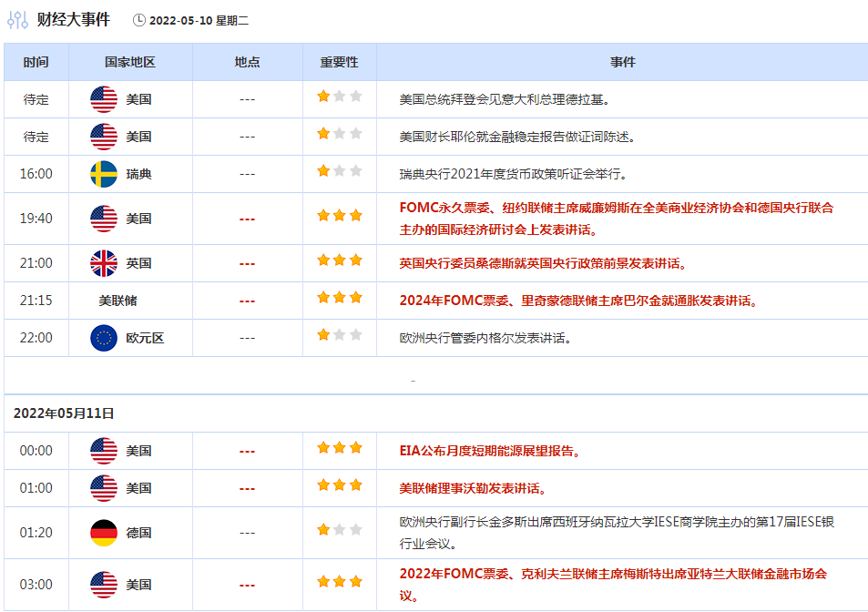868x612 pixels.
Task: Open the 英国央行委员桑德斯 speech event
Action: click(x=543, y=263)
